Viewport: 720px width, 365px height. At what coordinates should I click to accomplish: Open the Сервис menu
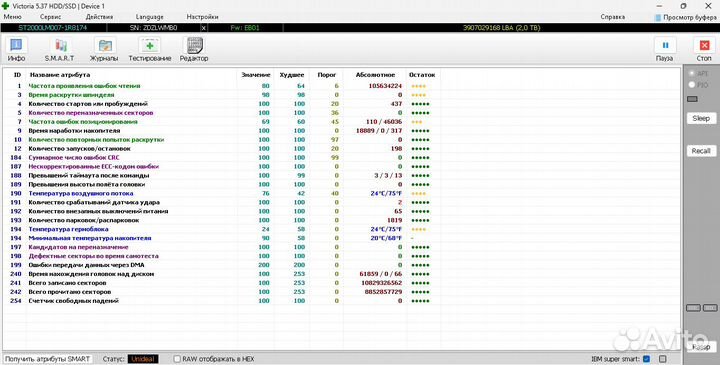pyautogui.click(x=51, y=17)
